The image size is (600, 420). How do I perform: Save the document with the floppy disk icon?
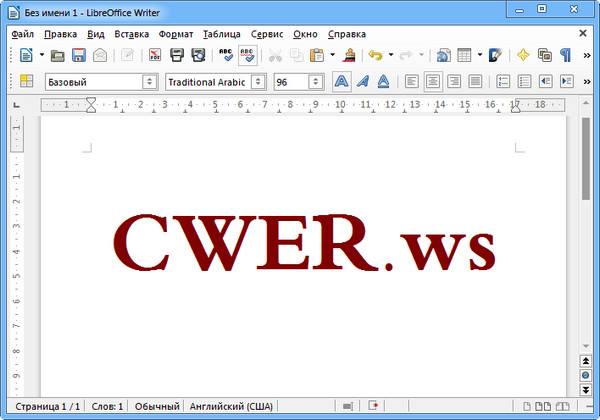point(79,55)
